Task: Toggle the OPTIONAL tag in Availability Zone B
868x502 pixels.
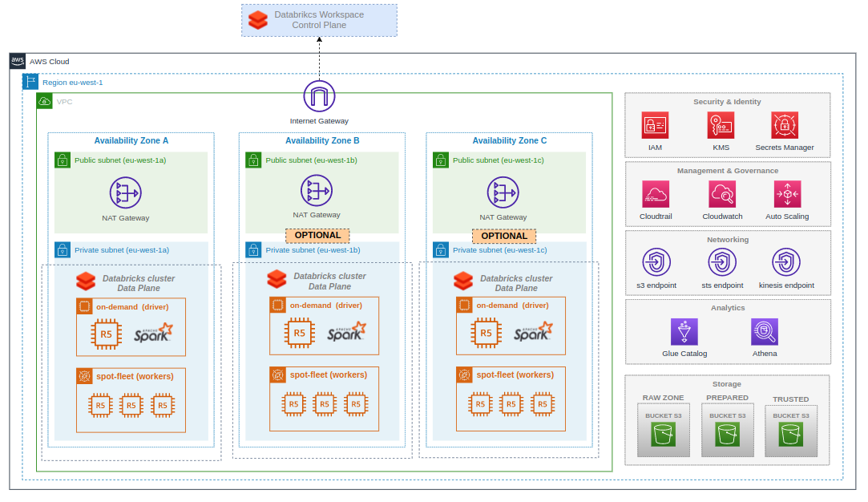Action: [x=317, y=235]
